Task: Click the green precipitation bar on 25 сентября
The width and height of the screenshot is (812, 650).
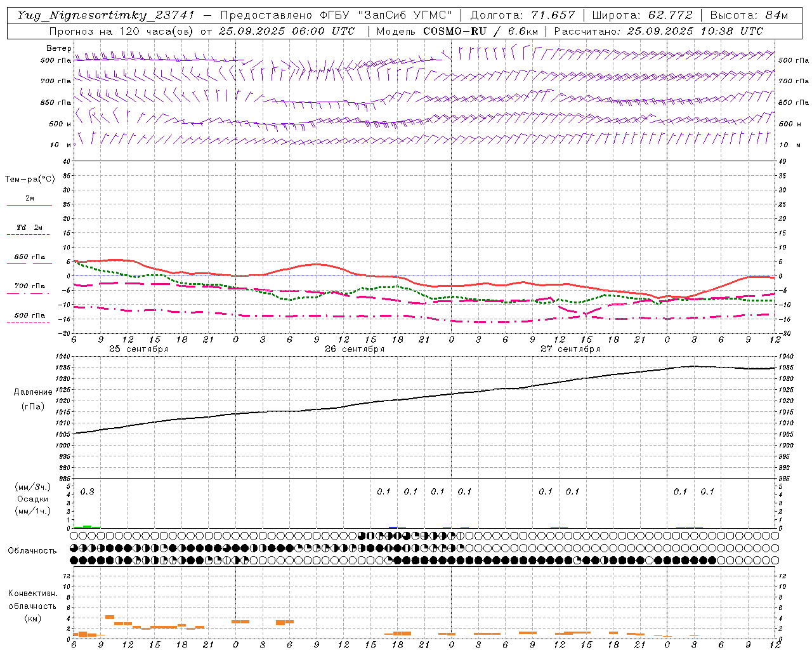Action: point(87,526)
